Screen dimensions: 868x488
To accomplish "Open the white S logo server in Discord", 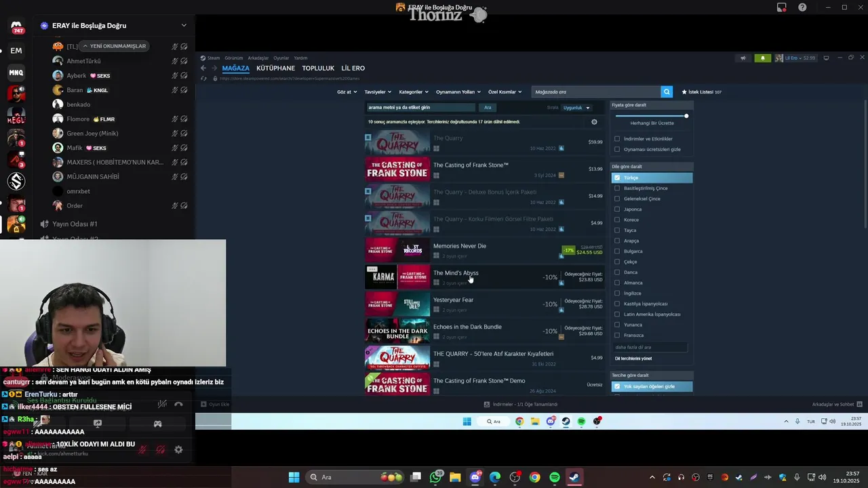I will (16, 181).
